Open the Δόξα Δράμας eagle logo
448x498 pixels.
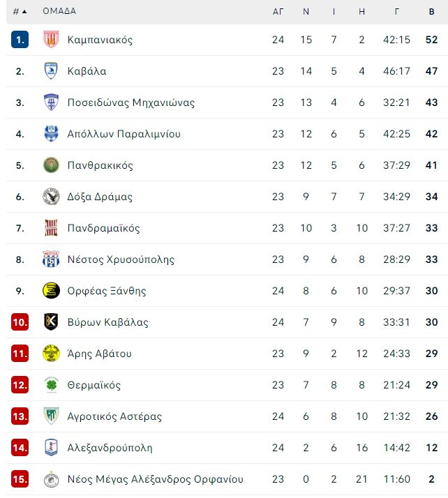point(51,197)
